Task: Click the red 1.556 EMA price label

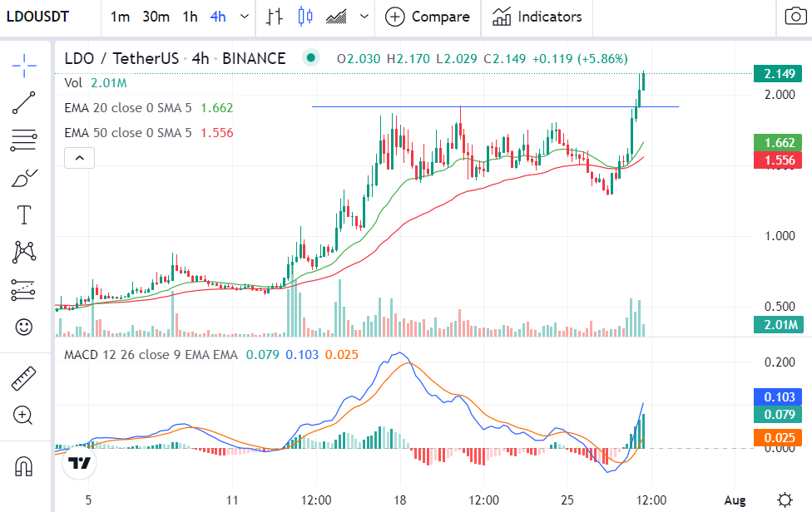Action: (x=778, y=160)
